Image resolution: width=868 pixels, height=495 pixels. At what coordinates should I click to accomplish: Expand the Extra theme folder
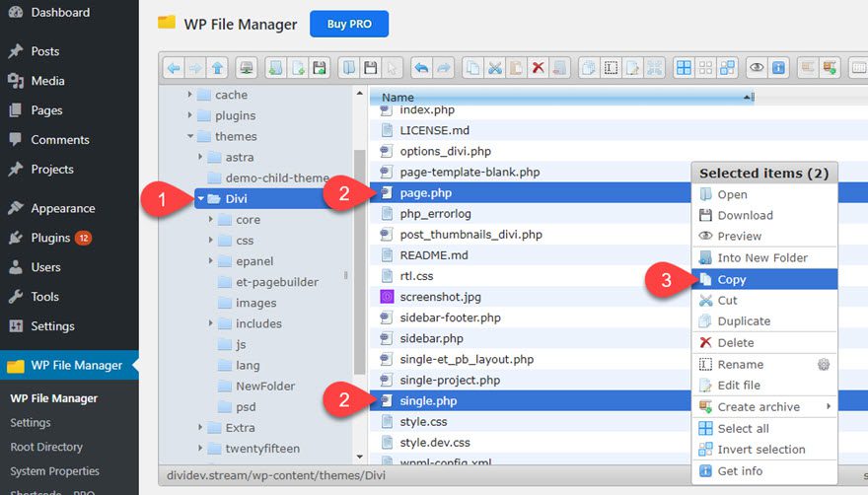(x=200, y=427)
